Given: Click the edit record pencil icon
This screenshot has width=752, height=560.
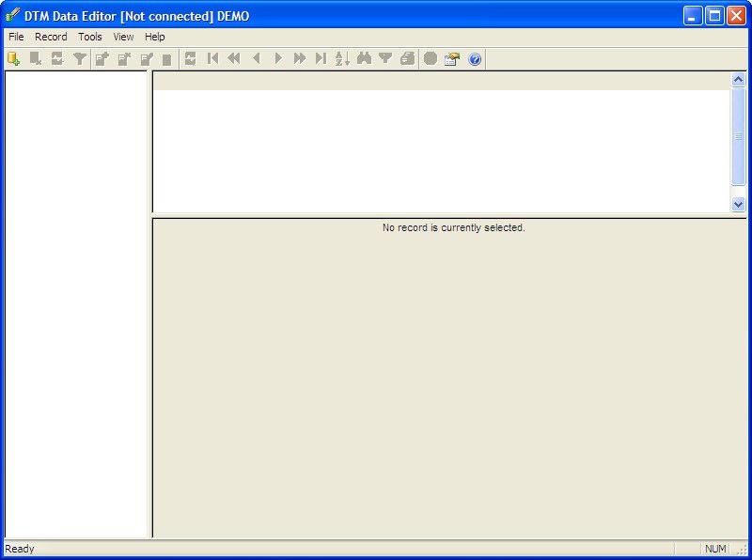Looking at the screenshot, I should point(147,59).
